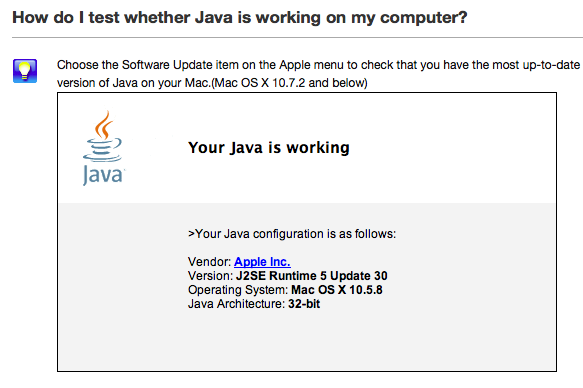
Task: Click the Java coffee cup logo
Action: pyautogui.click(x=103, y=148)
